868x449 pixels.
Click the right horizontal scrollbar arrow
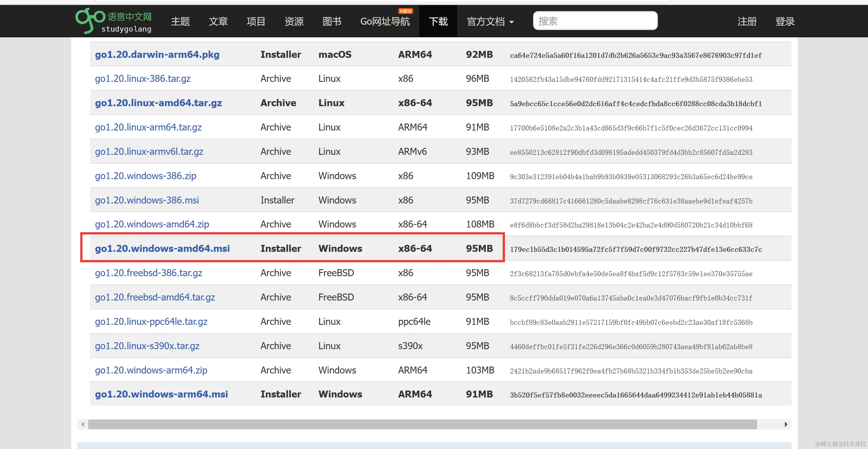(x=786, y=424)
